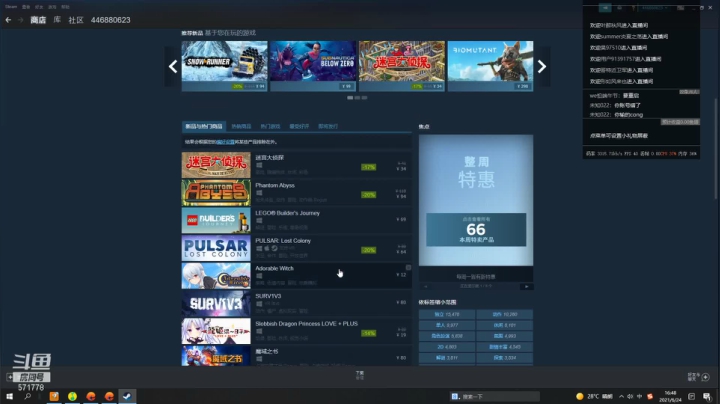Open friends and chat icon at bottom right
The width and height of the screenshot is (720, 404).
tap(705, 377)
